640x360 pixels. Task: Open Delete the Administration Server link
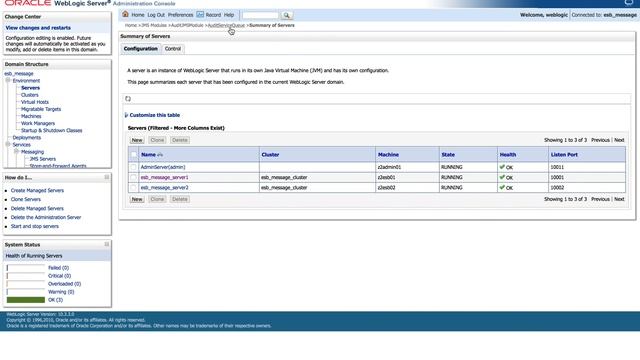pos(46,218)
